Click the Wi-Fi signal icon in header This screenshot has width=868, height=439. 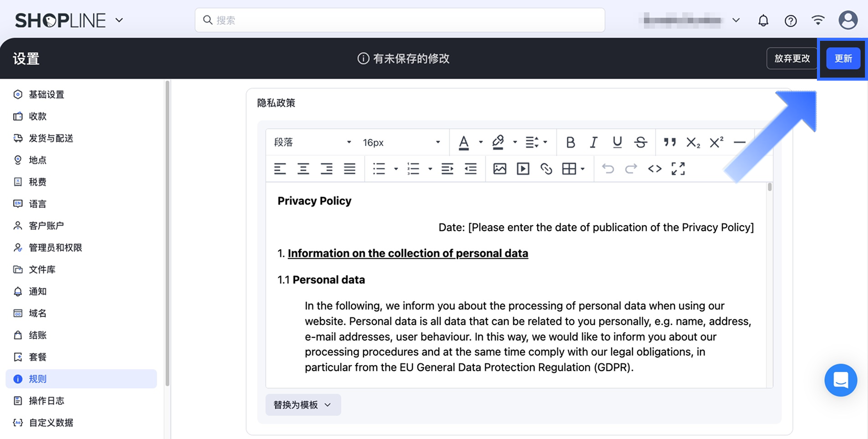pyautogui.click(x=818, y=20)
